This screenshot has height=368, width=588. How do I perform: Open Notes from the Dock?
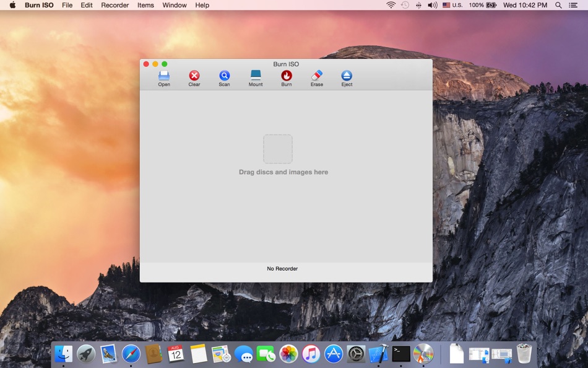(x=199, y=354)
